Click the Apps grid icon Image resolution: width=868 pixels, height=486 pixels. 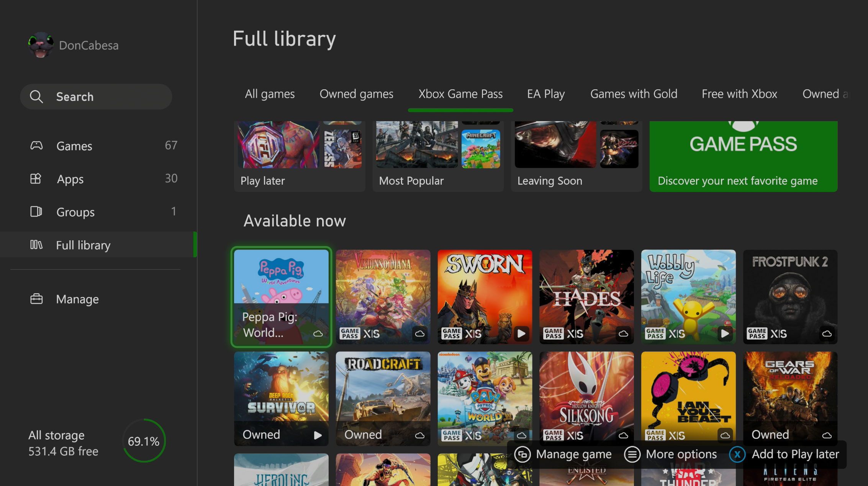[36, 179]
